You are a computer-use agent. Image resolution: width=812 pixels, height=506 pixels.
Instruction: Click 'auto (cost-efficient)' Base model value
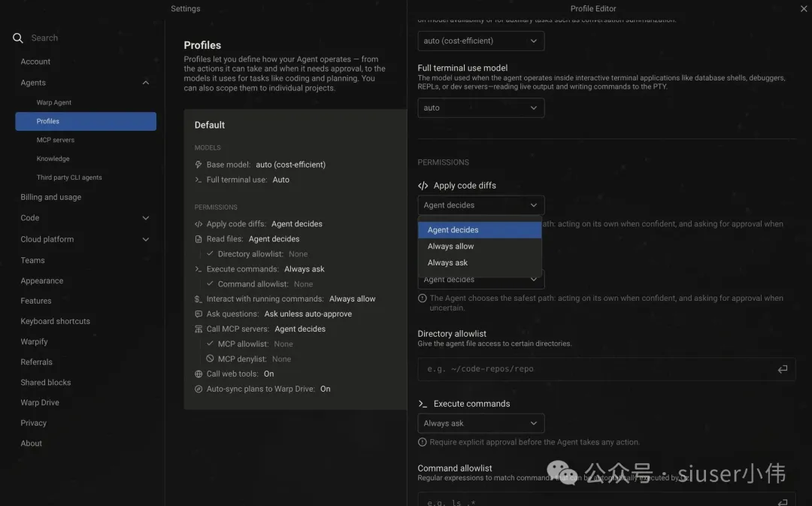(290, 165)
